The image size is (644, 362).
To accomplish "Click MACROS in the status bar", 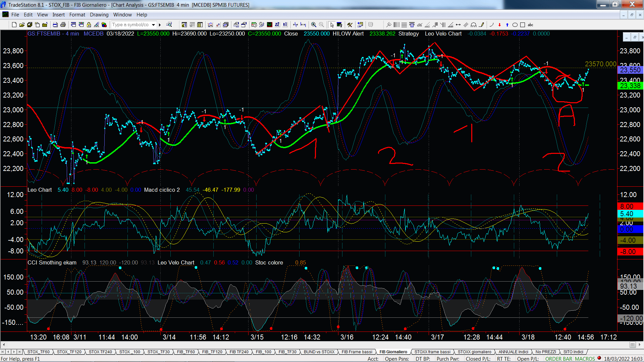I will [x=585, y=359].
